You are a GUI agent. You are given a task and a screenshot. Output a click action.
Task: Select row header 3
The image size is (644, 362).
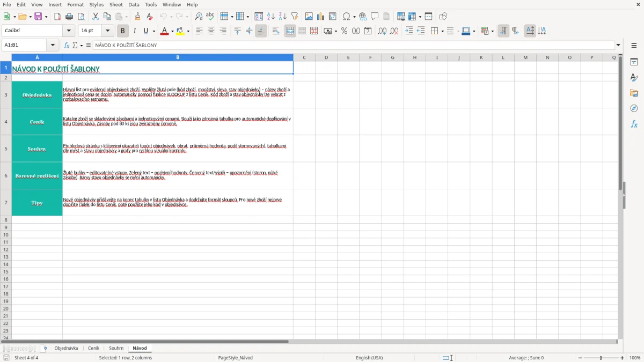[x=6, y=95]
